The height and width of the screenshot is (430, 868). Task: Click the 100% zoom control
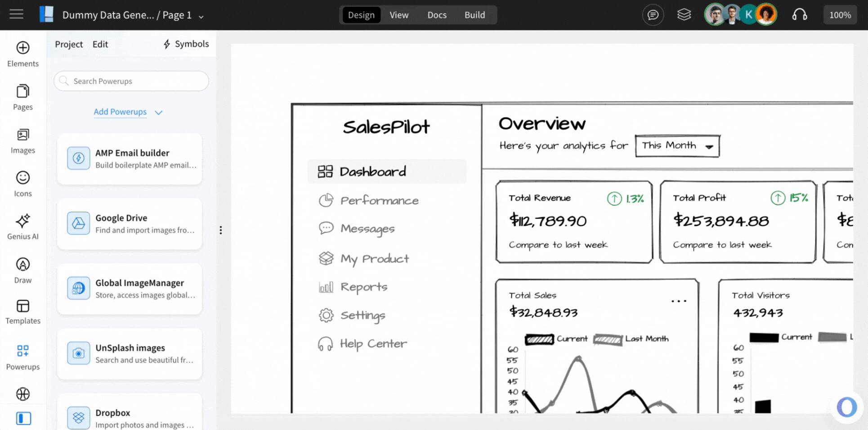click(x=840, y=14)
